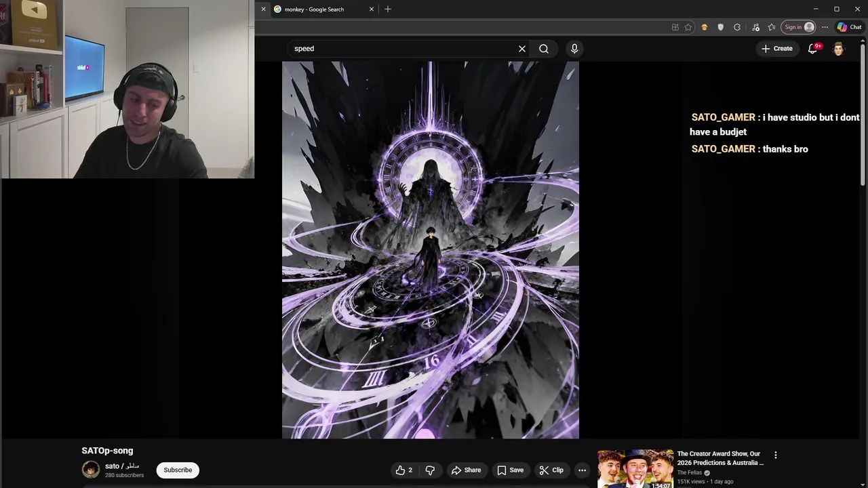Sign in to the browser profile
The image size is (868, 488).
click(x=799, y=27)
